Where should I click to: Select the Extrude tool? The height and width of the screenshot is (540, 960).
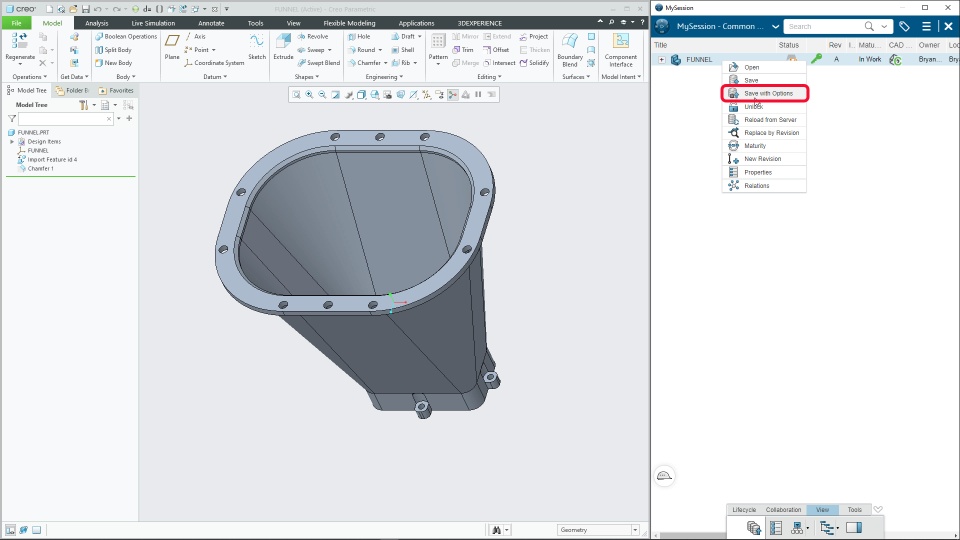pyautogui.click(x=283, y=47)
